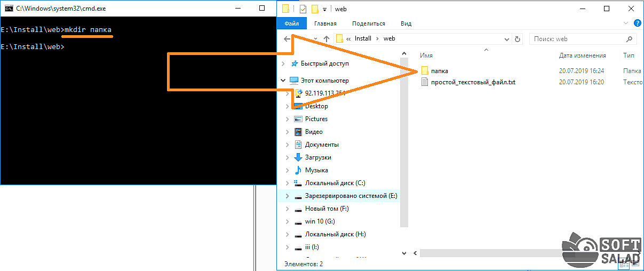Switch to the Вид ribbon tab
Viewport: 644px width, 271px height.
click(406, 23)
